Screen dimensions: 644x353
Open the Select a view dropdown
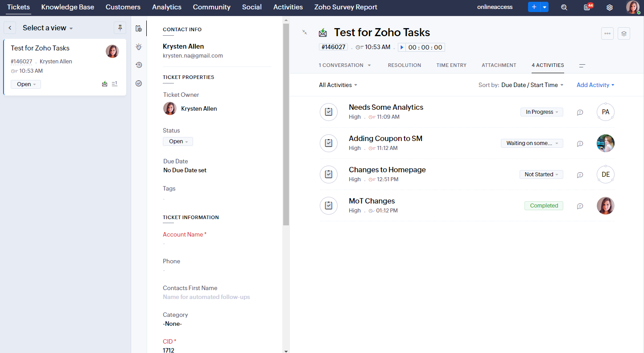tap(48, 28)
